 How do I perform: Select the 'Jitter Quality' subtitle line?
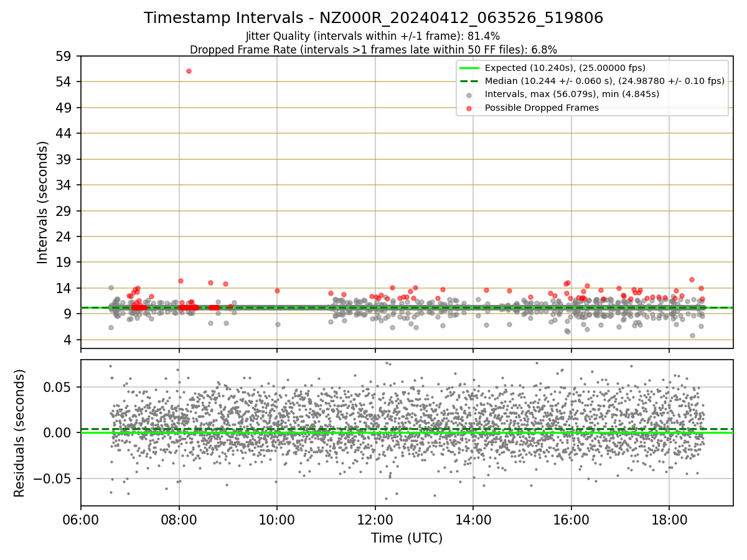(x=373, y=37)
